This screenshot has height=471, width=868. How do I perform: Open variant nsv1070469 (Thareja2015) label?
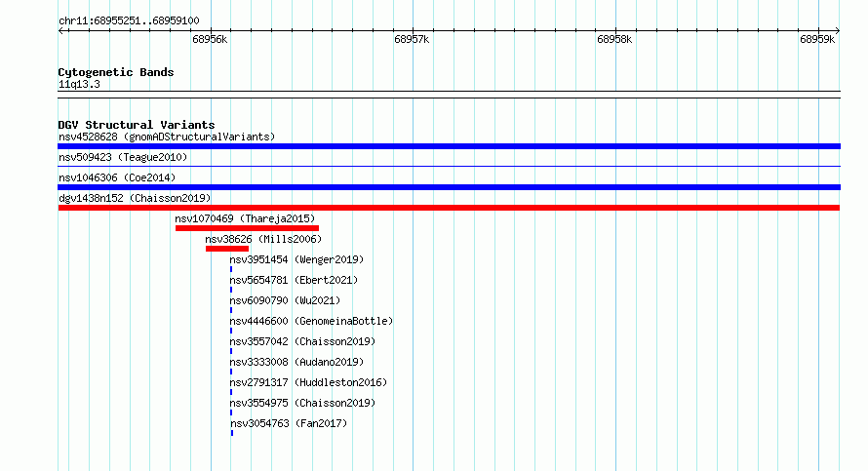tap(245, 218)
